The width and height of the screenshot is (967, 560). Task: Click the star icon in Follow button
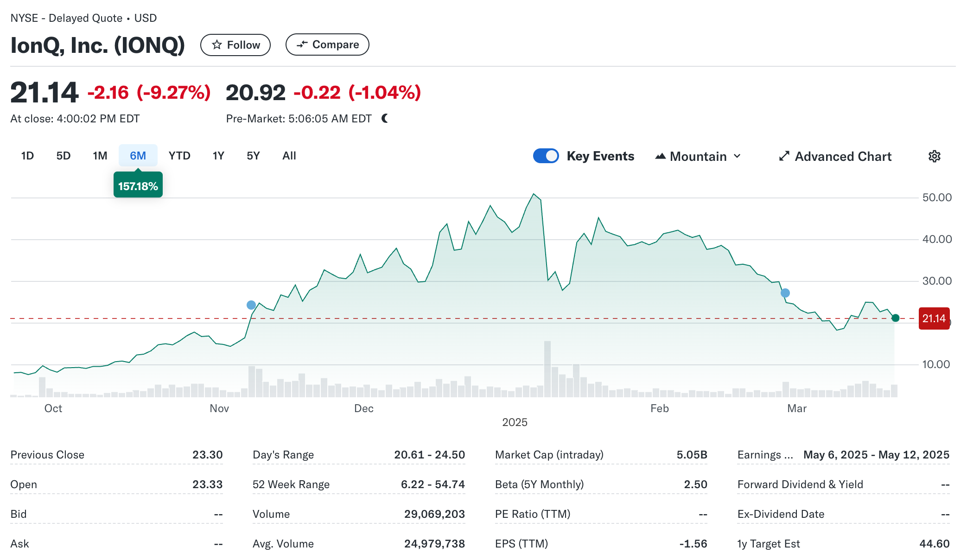[216, 45]
